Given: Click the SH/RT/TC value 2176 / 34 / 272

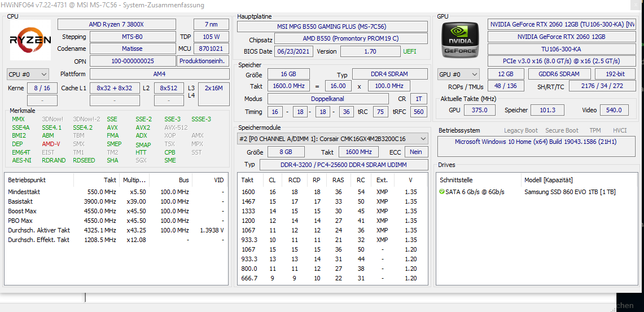Looking at the screenshot, I should click(x=602, y=86).
